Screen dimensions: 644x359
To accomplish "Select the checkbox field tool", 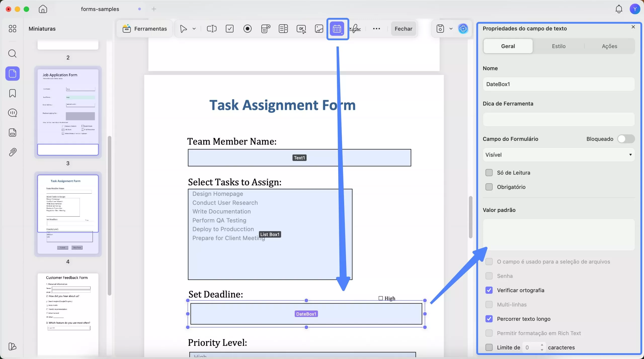I will (x=230, y=29).
